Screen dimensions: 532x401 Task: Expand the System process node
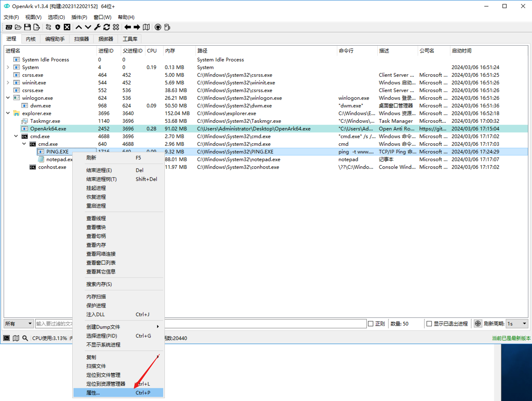[x=8, y=67]
